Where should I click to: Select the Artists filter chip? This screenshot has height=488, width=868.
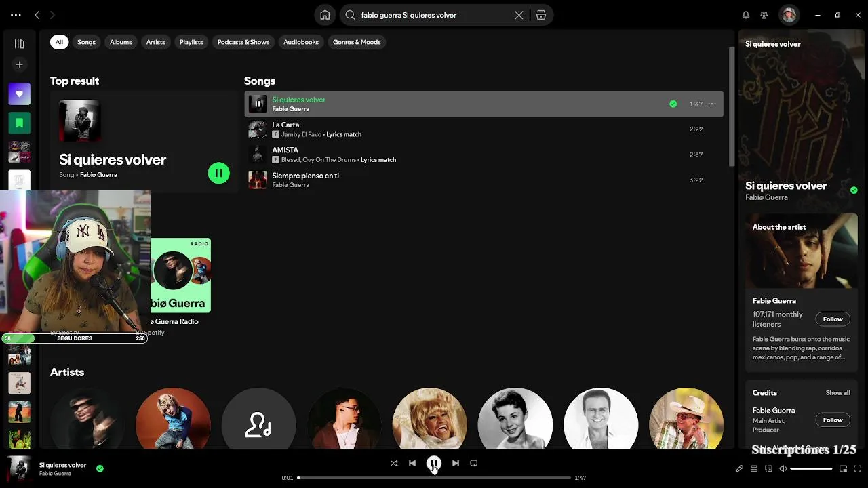tap(155, 42)
